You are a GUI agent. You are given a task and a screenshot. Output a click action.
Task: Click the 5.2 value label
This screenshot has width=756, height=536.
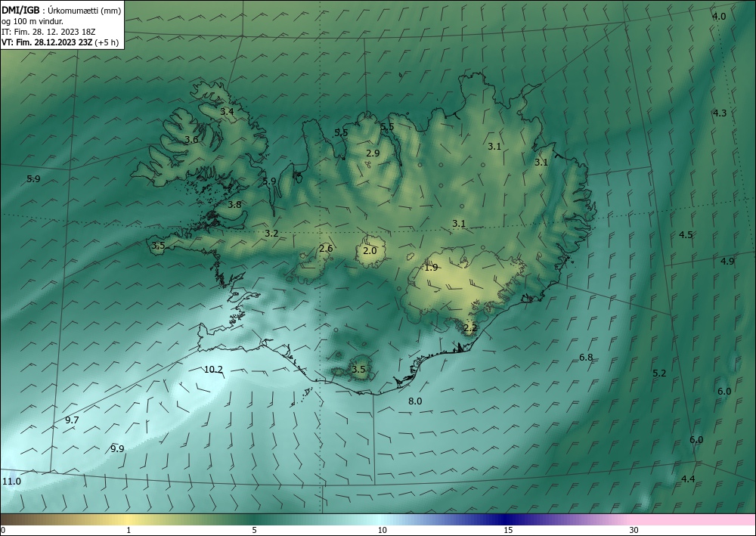coord(659,373)
